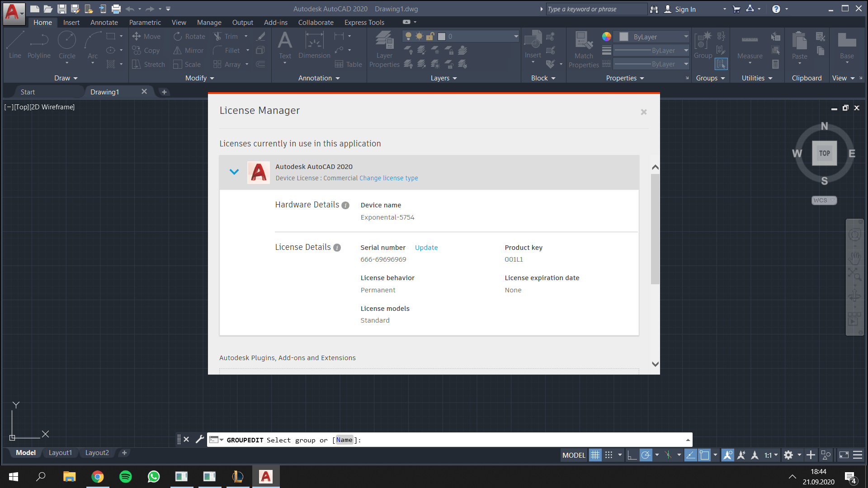Select the Circle tool
Image resolution: width=868 pixels, height=488 pixels.
pos(67,45)
